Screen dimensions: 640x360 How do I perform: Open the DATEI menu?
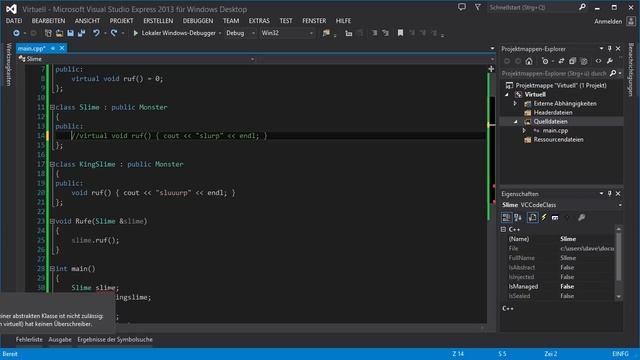(14, 21)
